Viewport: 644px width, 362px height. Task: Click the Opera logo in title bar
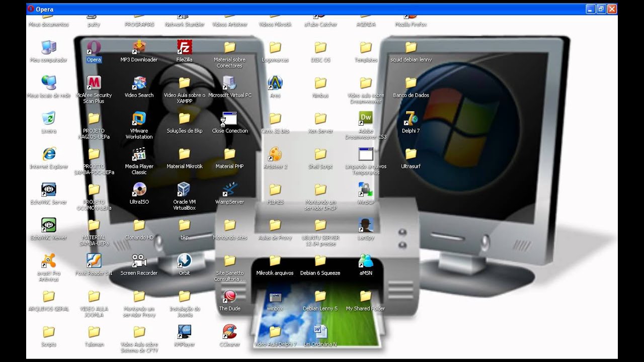(31, 9)
